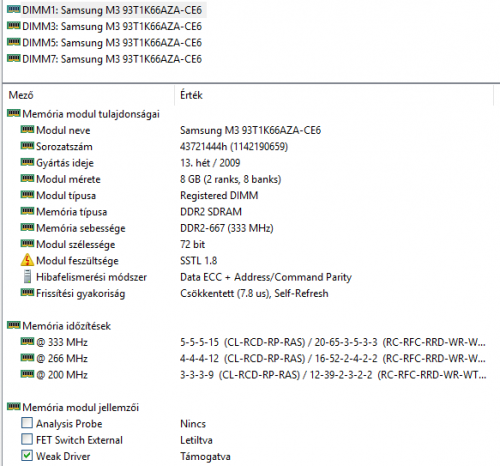The height and width of the screenshot is (466, 500).
Task: Toggle the Weak Driver checkbox
Action: click(27, 456)
